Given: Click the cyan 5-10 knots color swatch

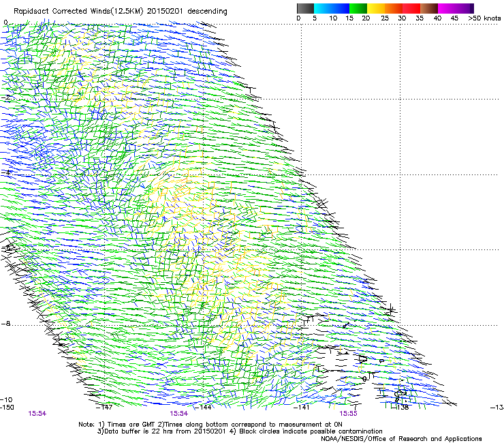Looking at the screenshot, I should 323,8.
